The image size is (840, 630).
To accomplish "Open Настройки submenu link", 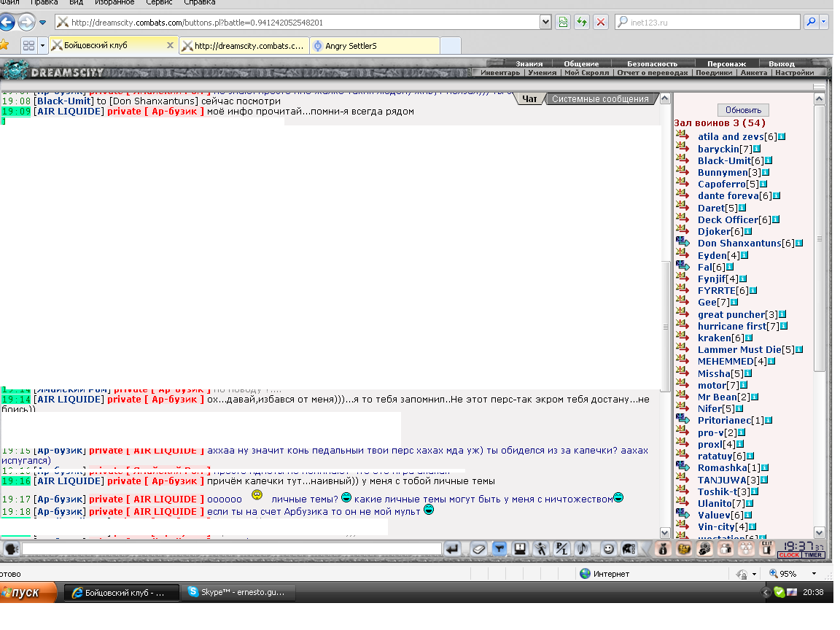I will click(795, 73).
